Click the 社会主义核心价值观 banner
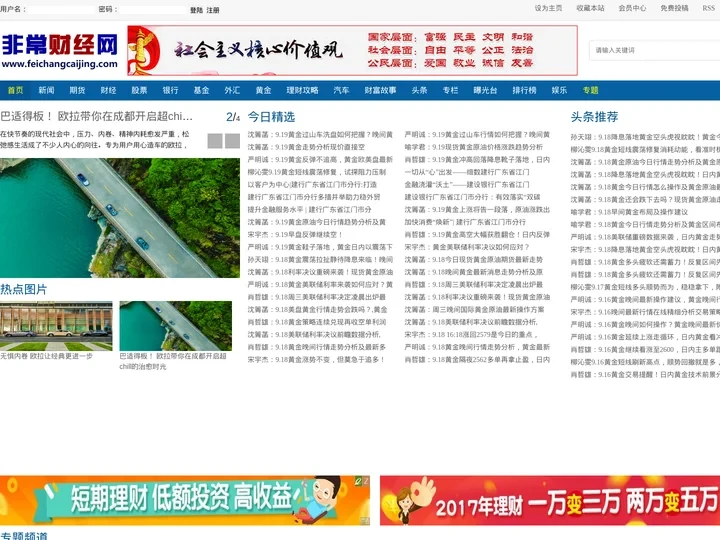Screen dimensions: 720x540 click(352, 51)
